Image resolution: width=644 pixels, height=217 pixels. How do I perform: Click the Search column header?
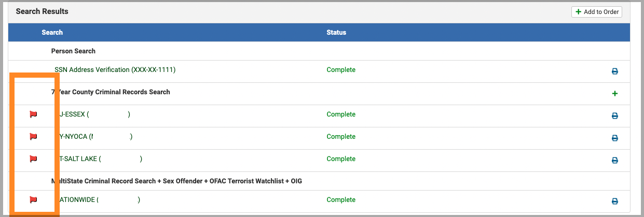click(52, 33)
